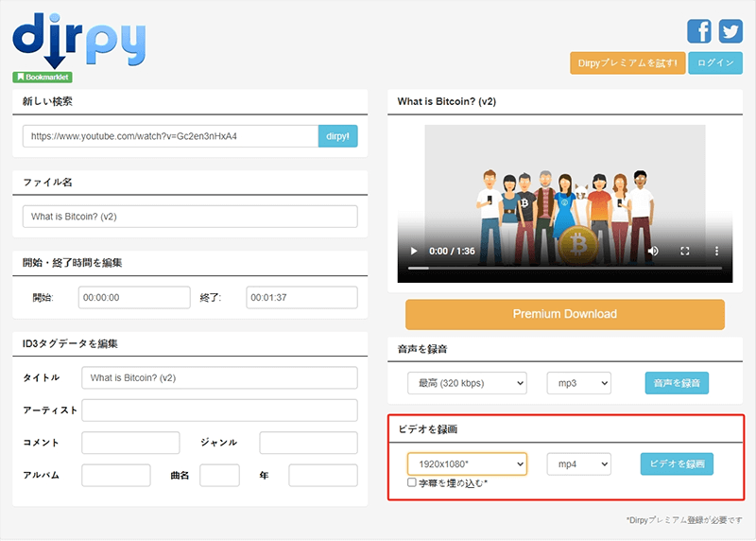Seek on the video progress bar

pyautogui.click(x=564, y=268)
